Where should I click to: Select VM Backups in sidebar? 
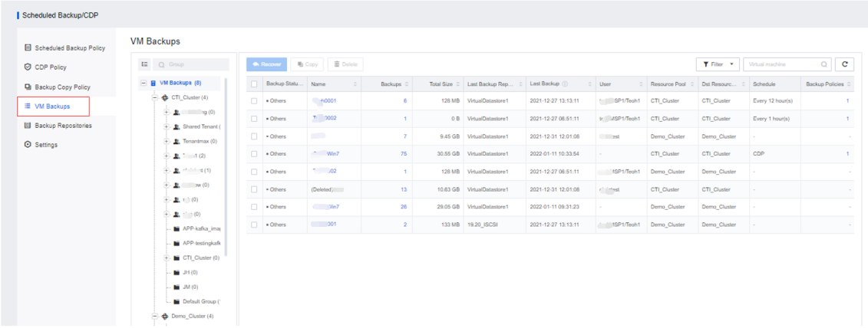click(53, 107)
